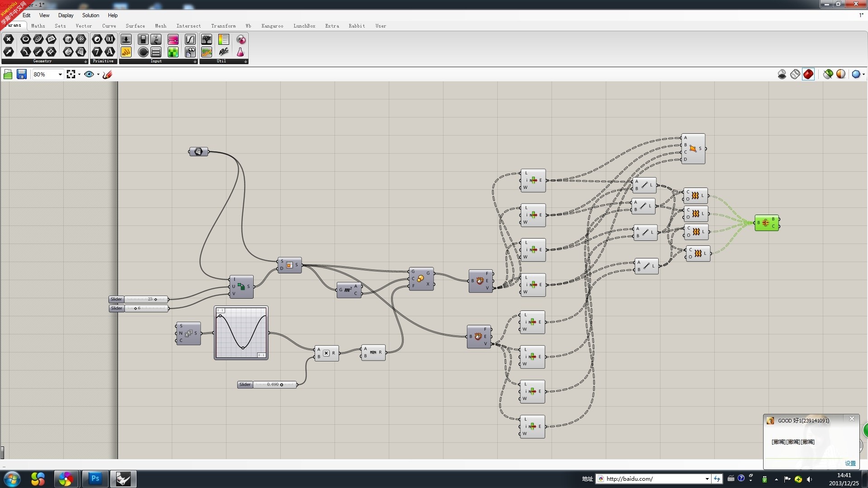868x488 pixels.
Task: Expand the zoom extents dropdown arrow
Action: point(80,74)
